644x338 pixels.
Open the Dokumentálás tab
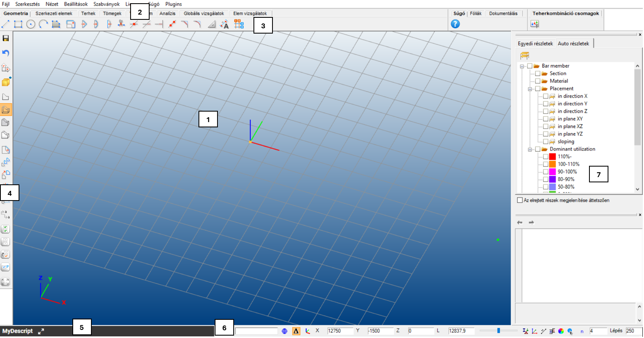coord(503,13)
